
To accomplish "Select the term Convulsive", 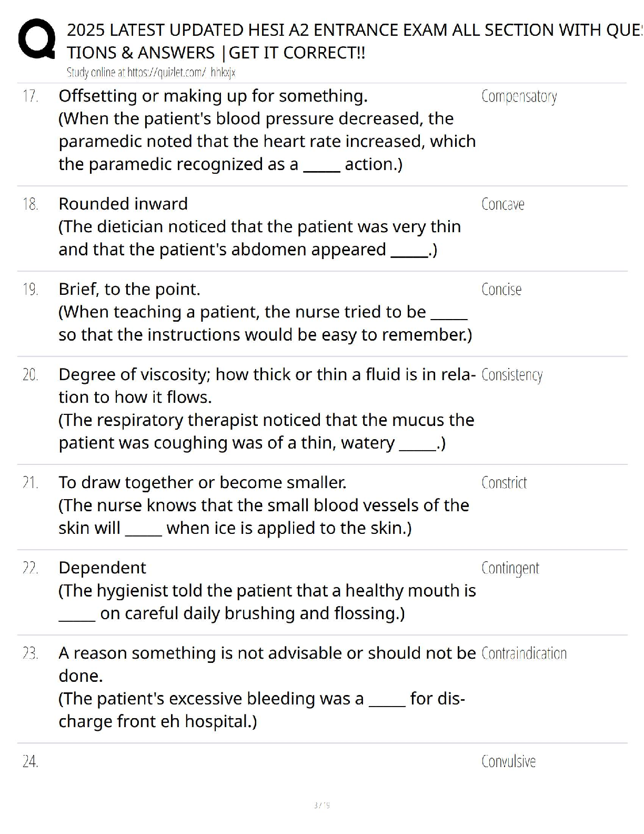I will [508, 761].
